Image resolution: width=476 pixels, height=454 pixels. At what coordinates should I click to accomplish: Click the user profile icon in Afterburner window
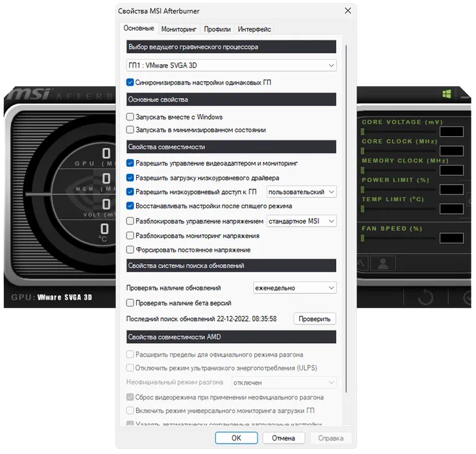pyautogui.click(x=383, y=263)
